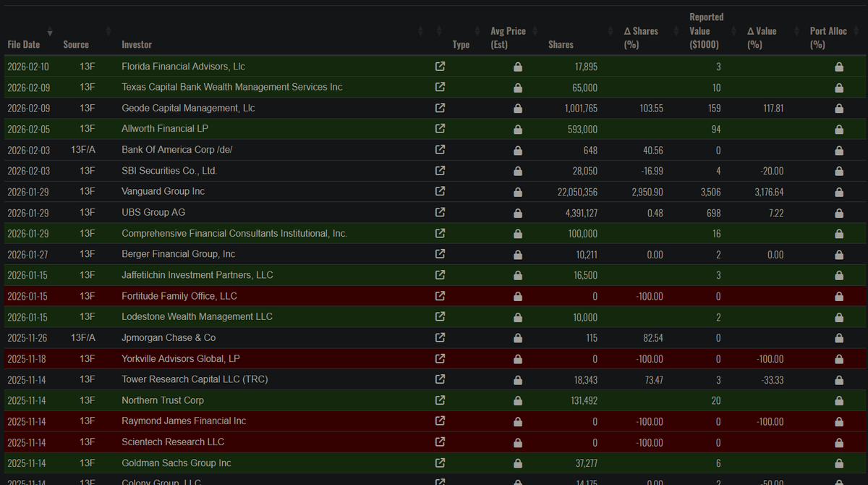Select Δ Shares value 82.54

[652, 338]
